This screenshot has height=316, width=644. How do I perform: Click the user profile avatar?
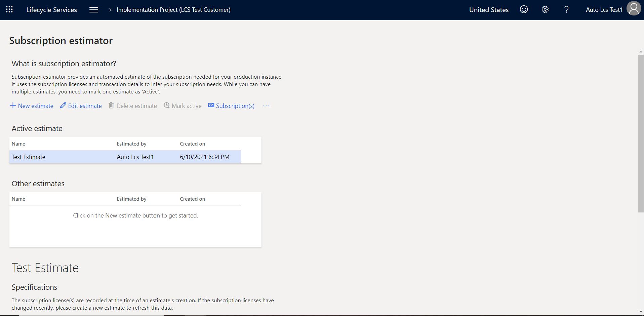(x=634, y=9)
